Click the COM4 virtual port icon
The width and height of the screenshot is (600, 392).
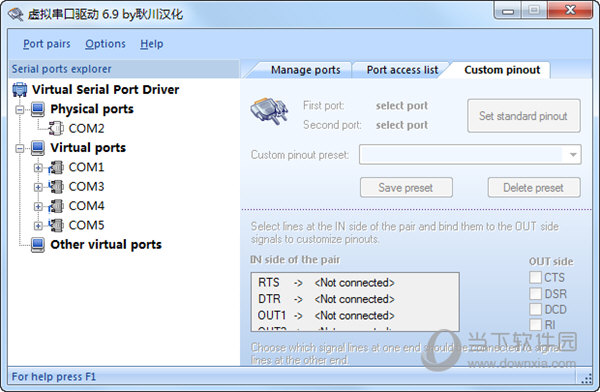[56, 206]
